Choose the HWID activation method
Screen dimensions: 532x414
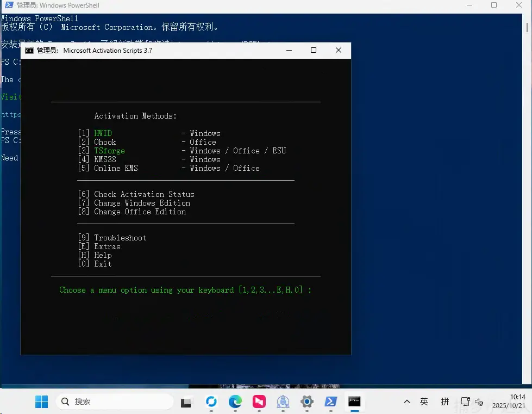pos(103,133)
